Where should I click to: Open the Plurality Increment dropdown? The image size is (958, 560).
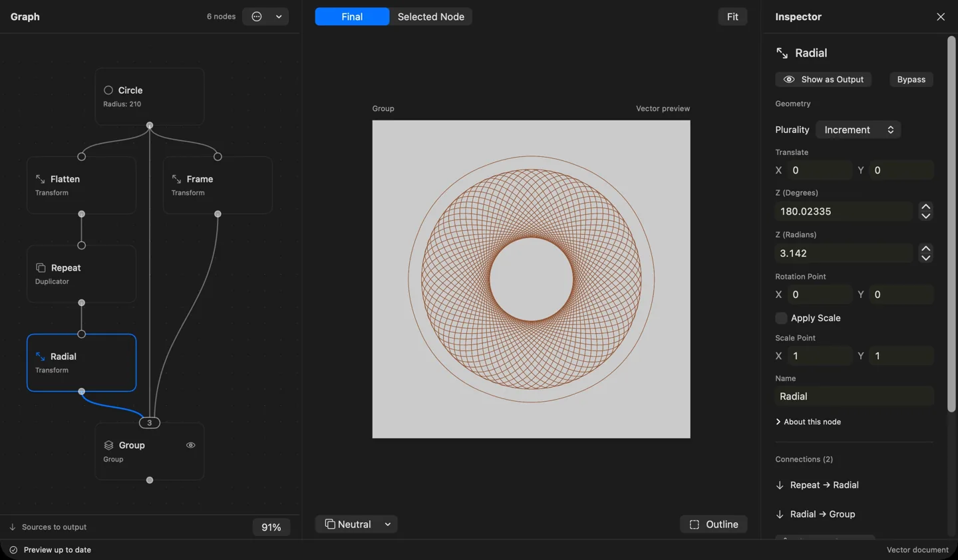point(858,130)
